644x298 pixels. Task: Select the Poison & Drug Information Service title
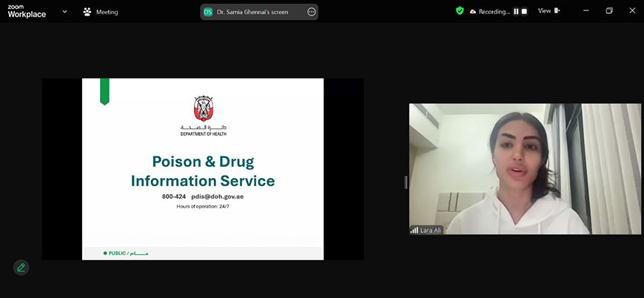tap(203, 171)
